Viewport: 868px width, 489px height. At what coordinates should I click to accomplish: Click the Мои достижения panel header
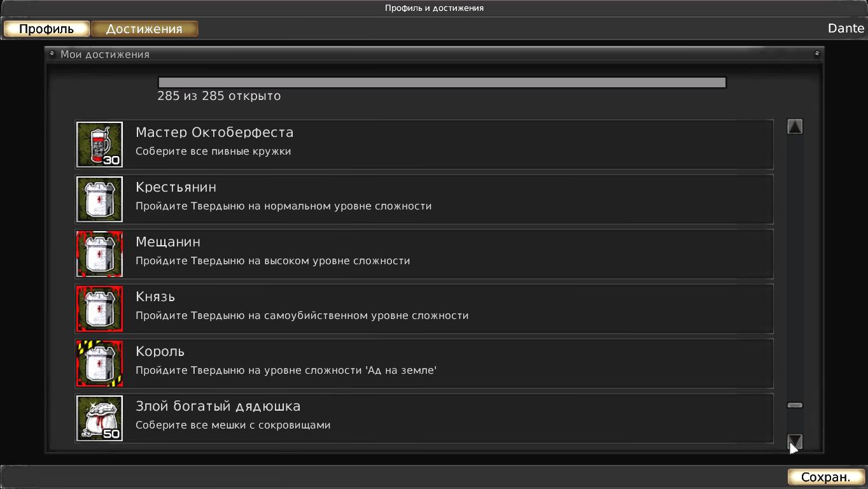434,54
